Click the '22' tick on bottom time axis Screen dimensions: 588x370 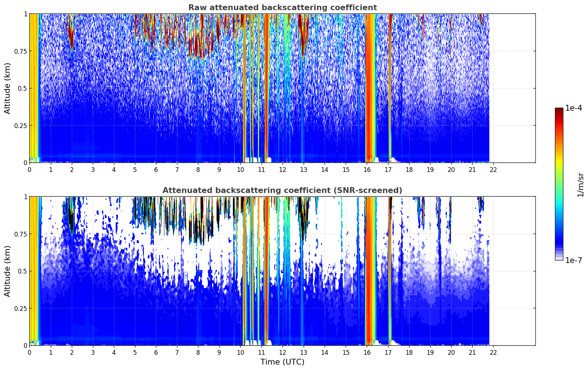coord(493,352)
